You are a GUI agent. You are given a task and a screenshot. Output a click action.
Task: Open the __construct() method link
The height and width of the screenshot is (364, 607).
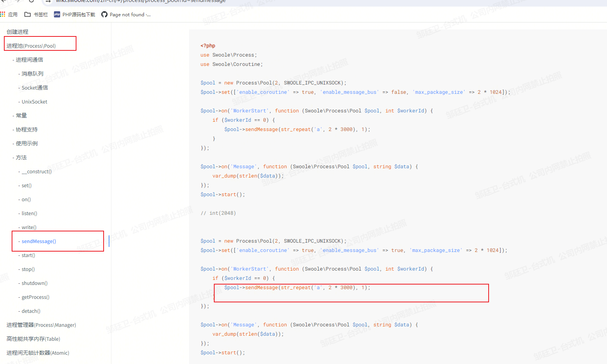coord(36,171)
